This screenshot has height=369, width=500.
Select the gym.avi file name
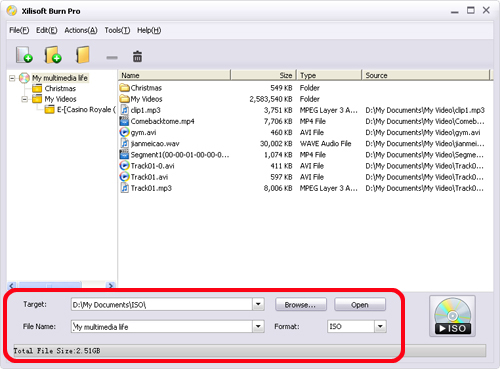click(143, 132)
